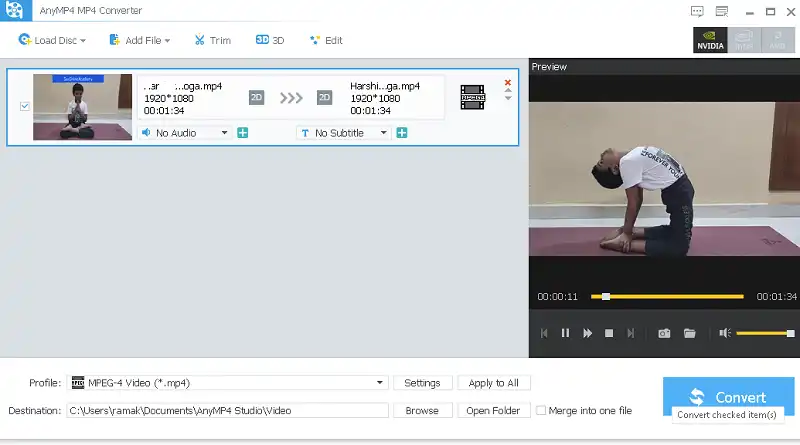Add an audio track with the plus icon
The image size is (800, 445).
(243, 133)
